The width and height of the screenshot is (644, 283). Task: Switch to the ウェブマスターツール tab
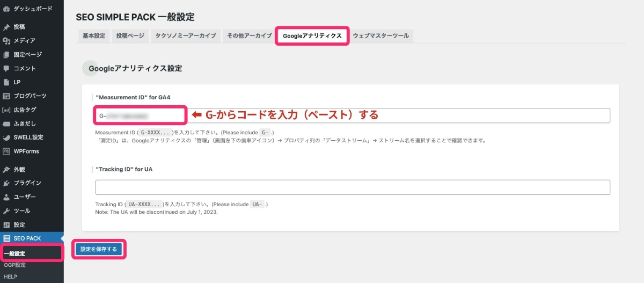(x=381, y=35)
